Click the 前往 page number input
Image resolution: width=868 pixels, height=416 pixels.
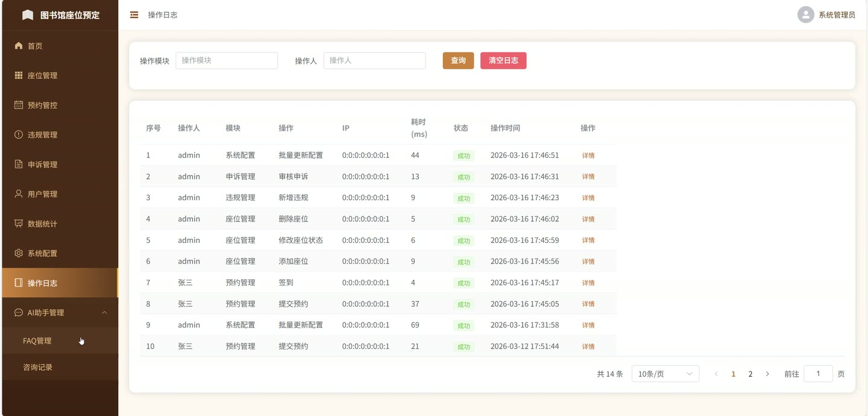(x=818, y=374)
